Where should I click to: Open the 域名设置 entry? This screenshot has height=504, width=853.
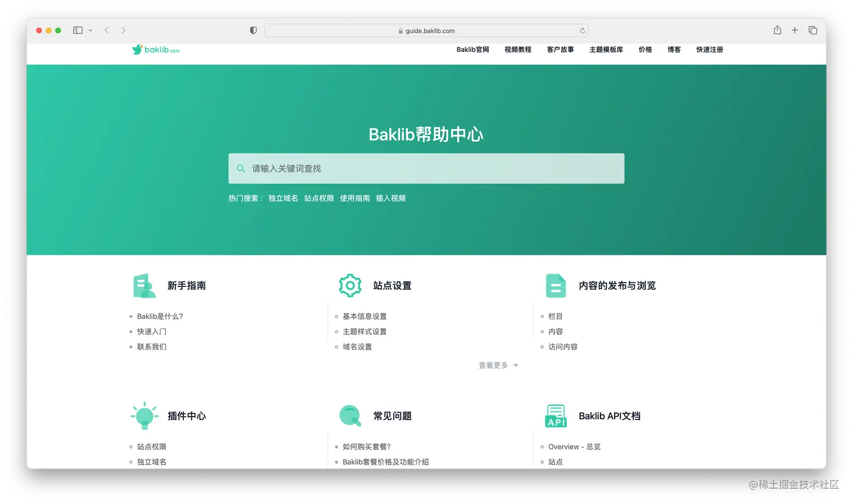tap(358, 347)
